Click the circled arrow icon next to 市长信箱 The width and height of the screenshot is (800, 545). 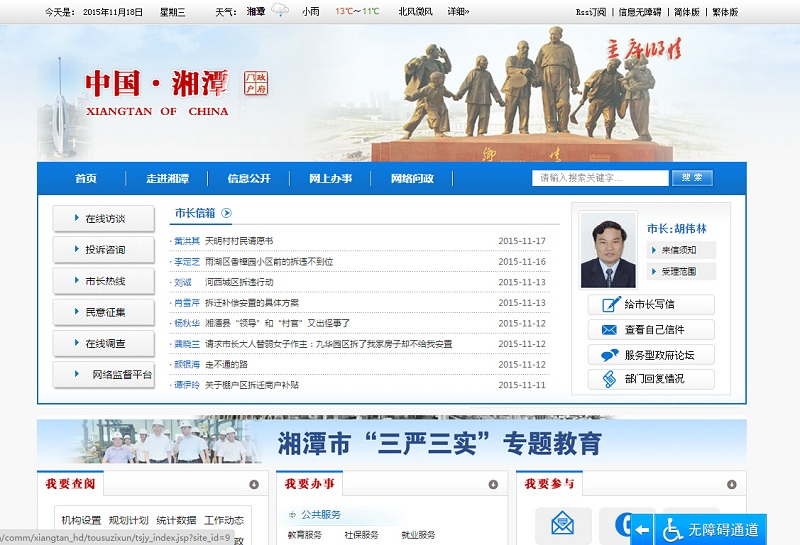click(227, 213)
